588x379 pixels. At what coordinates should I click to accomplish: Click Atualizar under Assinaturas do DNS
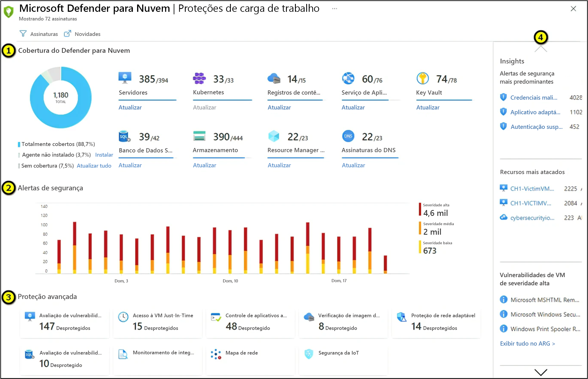coord(353,165)
